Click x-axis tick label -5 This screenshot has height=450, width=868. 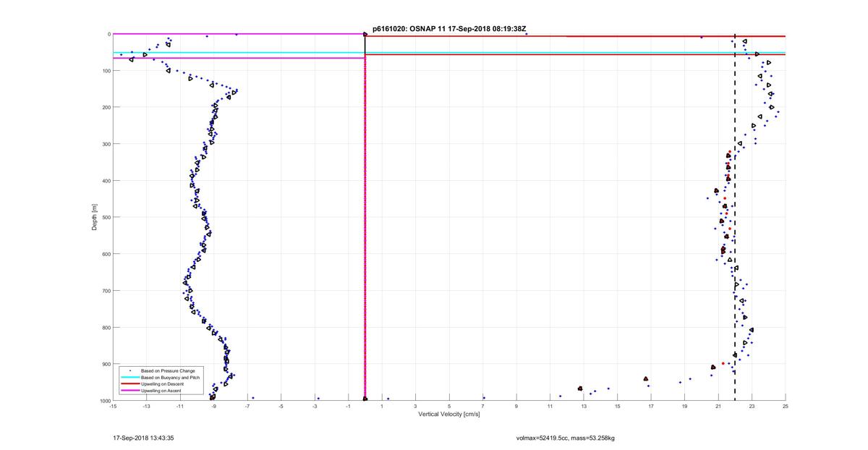click(281, 406)
